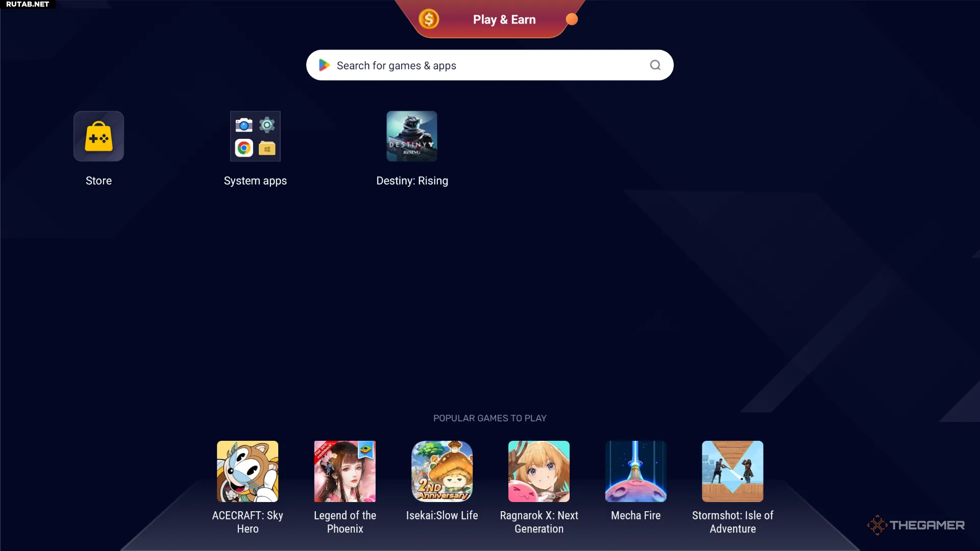The width and height of the screenshot is (980, 551).
Task: Open Isekai:Slow Life game icon
Action: click(442, 471)
